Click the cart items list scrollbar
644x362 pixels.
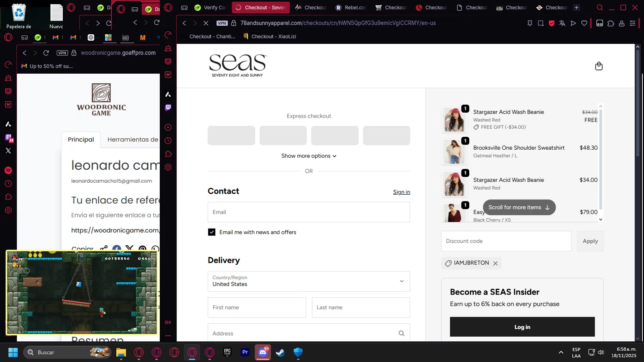click(601, 159)
